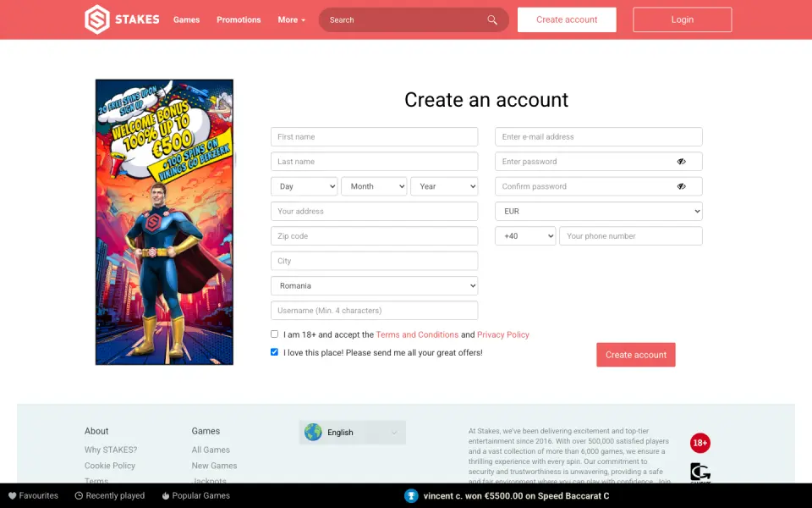Show password in Enter password field

tap(682, 162)
